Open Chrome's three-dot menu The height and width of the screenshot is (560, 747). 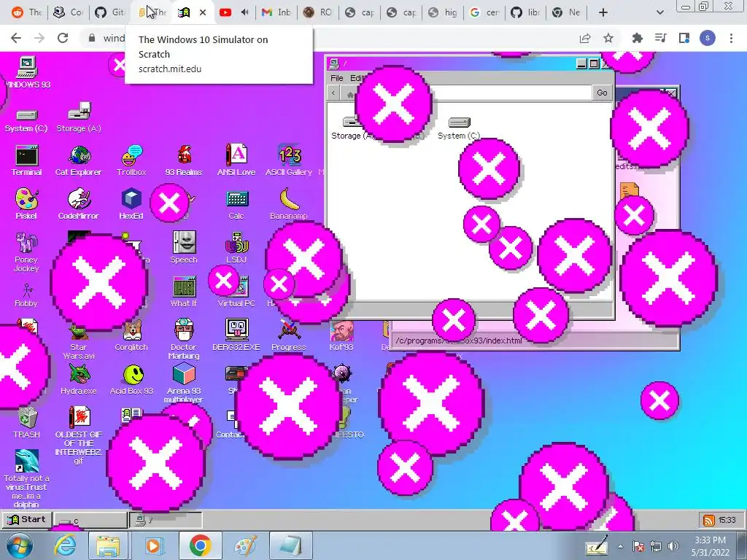(731, 38)
